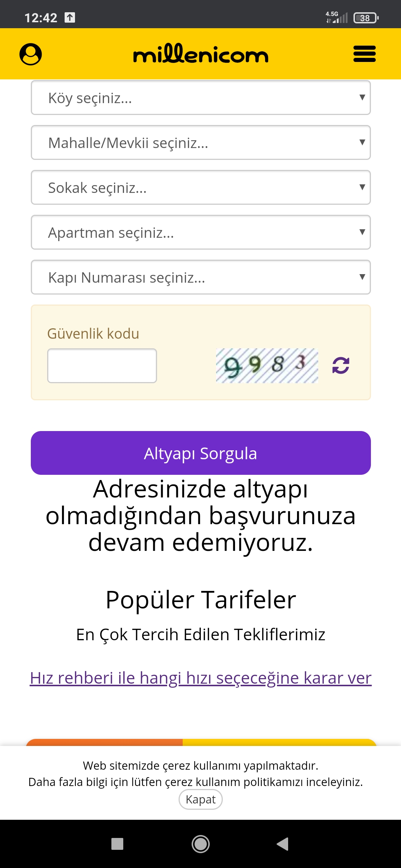Tap the Android home navigation icon
Image resolution: width=401 pixels, height=868 pixels.
tap(200, 844)
